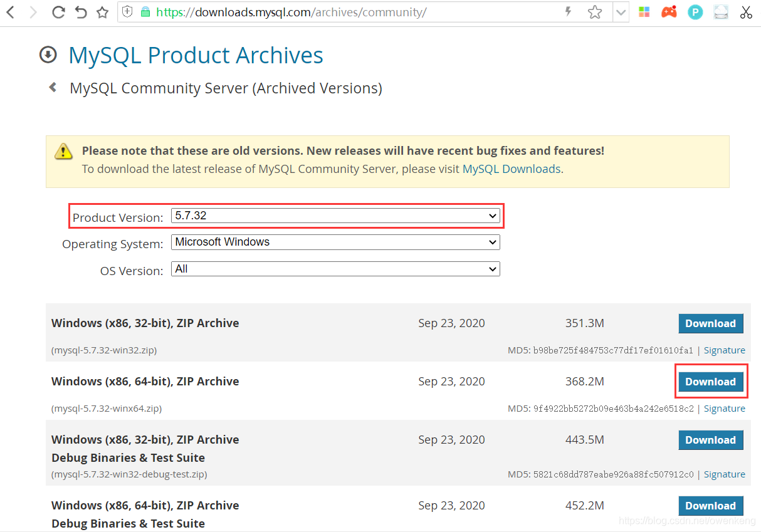Open Signature link for win32-debug-test.zip

click(725, 474)
